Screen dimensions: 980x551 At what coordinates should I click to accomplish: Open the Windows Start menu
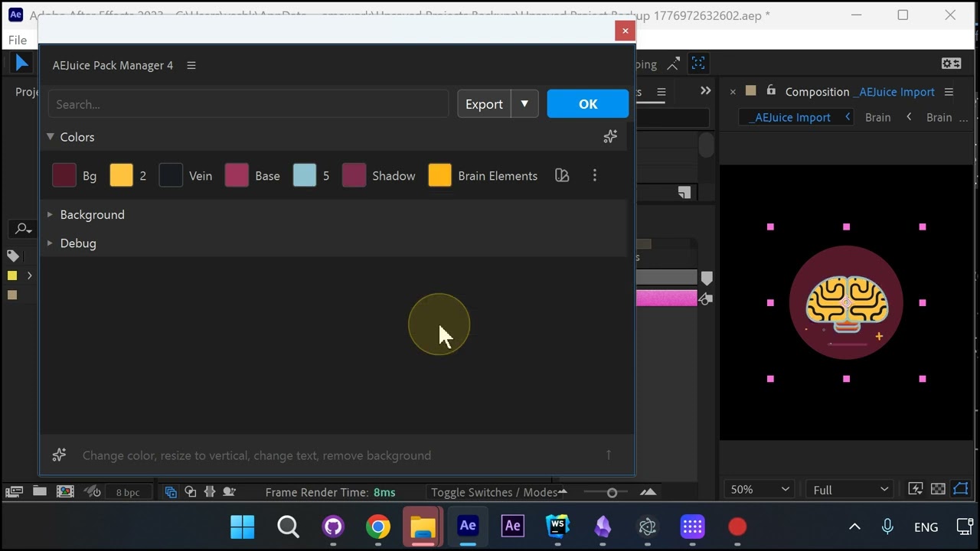point(243,527)
